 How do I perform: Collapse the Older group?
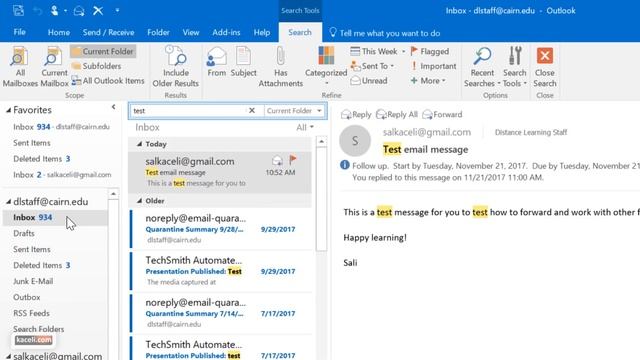[139, 201]
